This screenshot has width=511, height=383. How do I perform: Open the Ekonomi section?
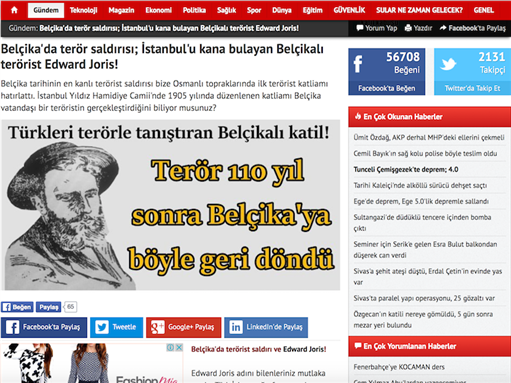click(158, 10)
